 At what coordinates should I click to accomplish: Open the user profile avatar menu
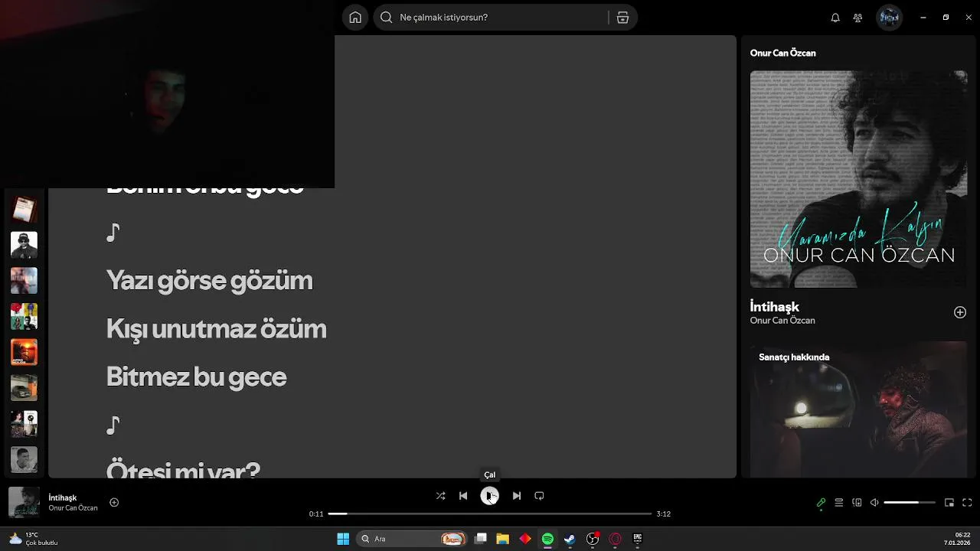click(x=889, y=18)
